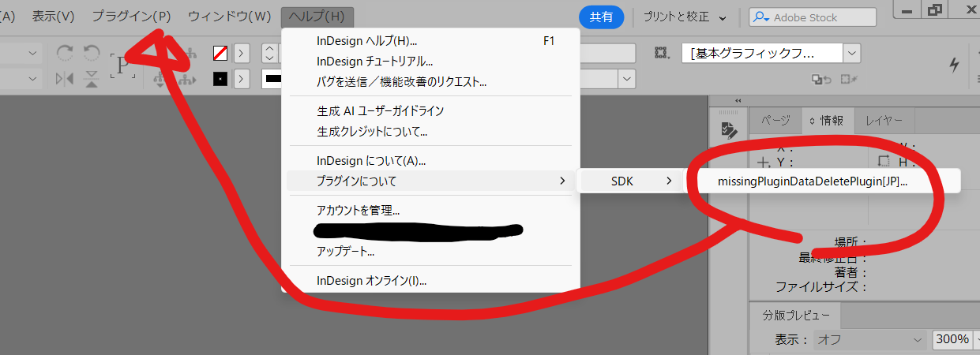
Task: Click the object style frame icon
Action: point(661,53)
